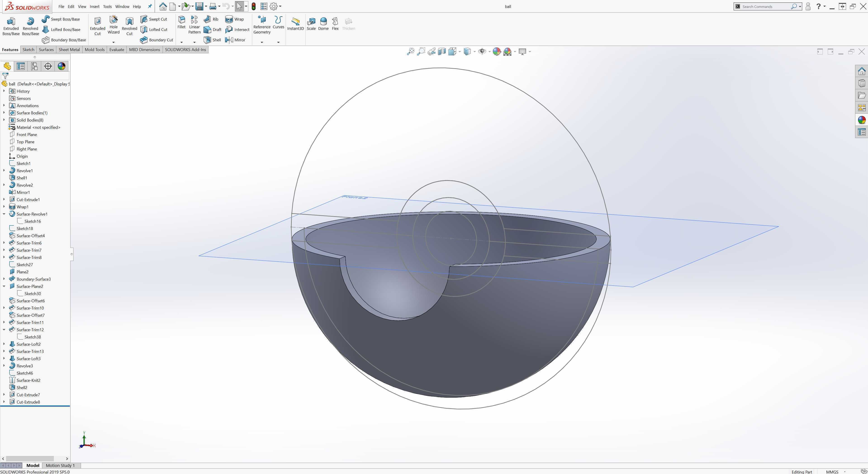
Task: Click Zoom to Fit icon
Action: point(410,52)
